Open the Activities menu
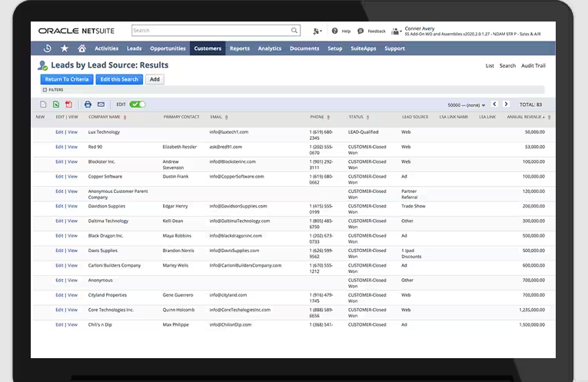Screen dimensions: 588x382 [106, 48]
